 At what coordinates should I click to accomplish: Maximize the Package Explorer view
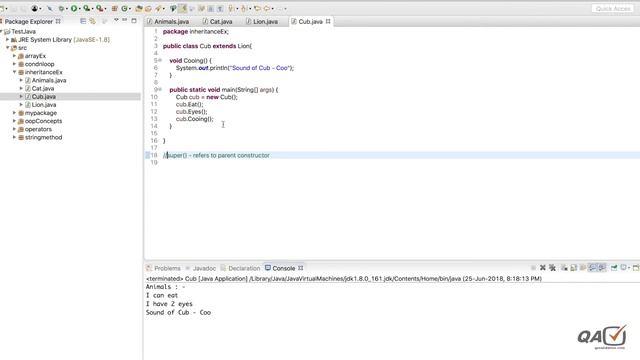[134, 20]
